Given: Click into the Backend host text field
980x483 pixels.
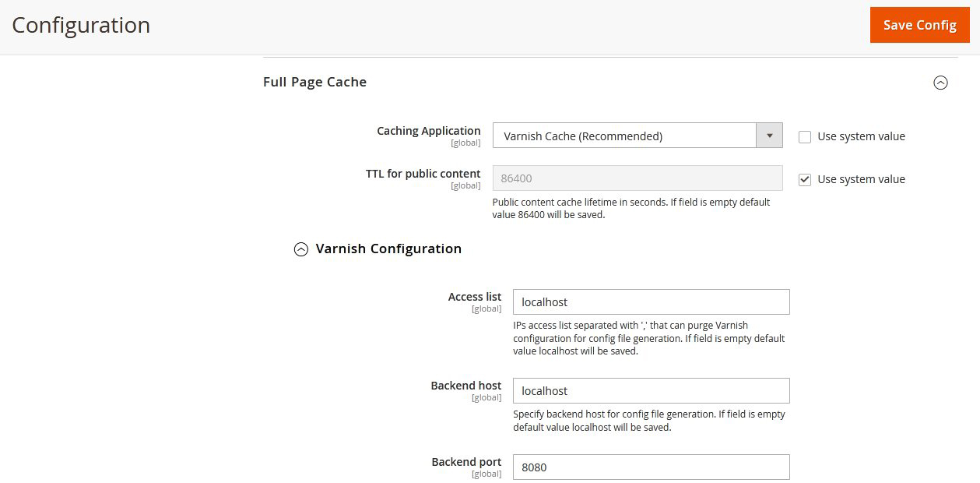Looking at the screenshot, I should (x=651, y=391).
